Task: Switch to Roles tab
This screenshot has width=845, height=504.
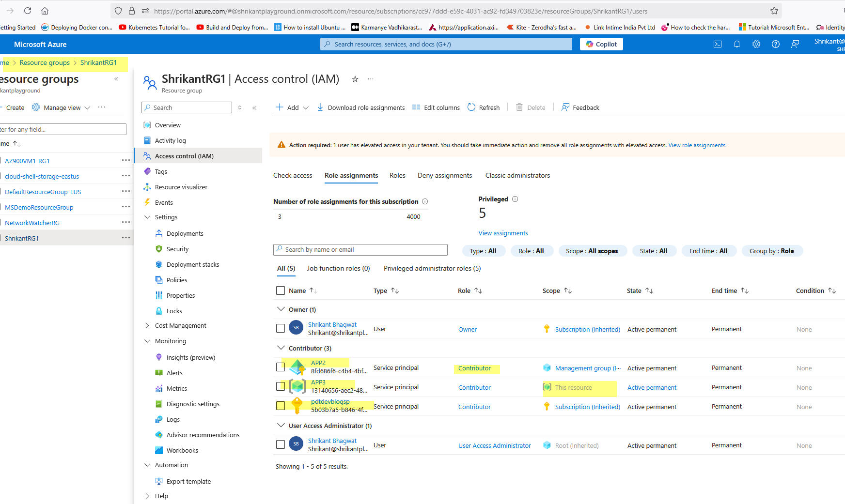Action: (397, 175)
